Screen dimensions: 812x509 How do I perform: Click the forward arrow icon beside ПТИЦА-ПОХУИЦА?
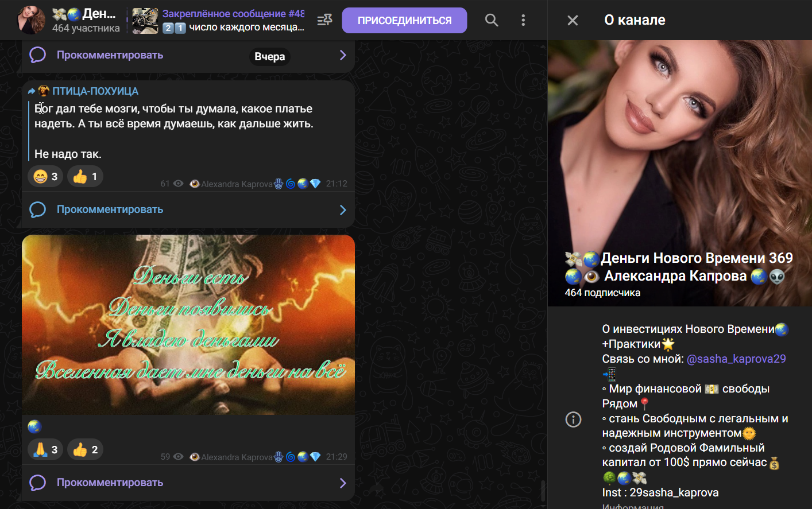(x=32, y=91)
